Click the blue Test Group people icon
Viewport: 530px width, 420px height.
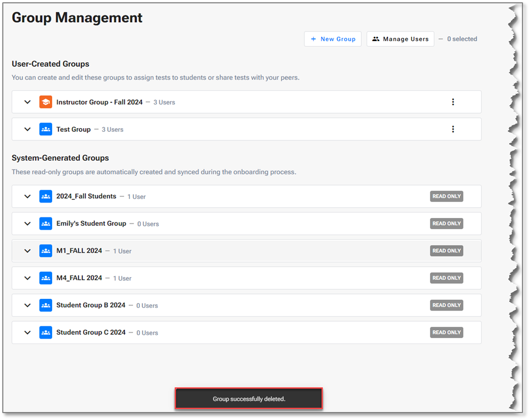[x=46, y=129]
